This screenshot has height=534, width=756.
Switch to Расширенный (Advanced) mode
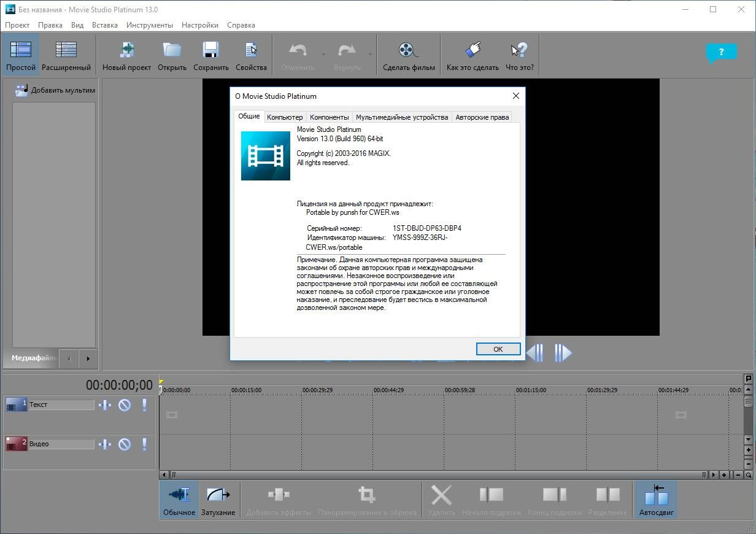(66, 55)
